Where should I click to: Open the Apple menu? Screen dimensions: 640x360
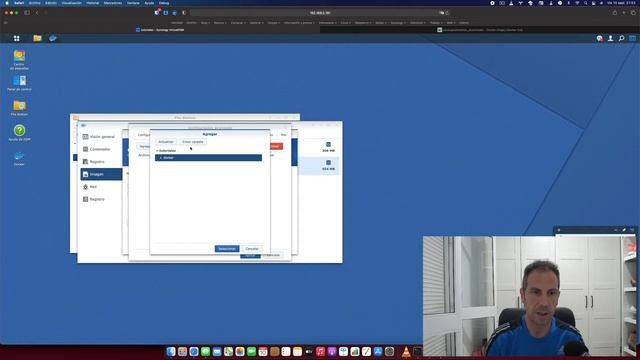tap(7, 3)
